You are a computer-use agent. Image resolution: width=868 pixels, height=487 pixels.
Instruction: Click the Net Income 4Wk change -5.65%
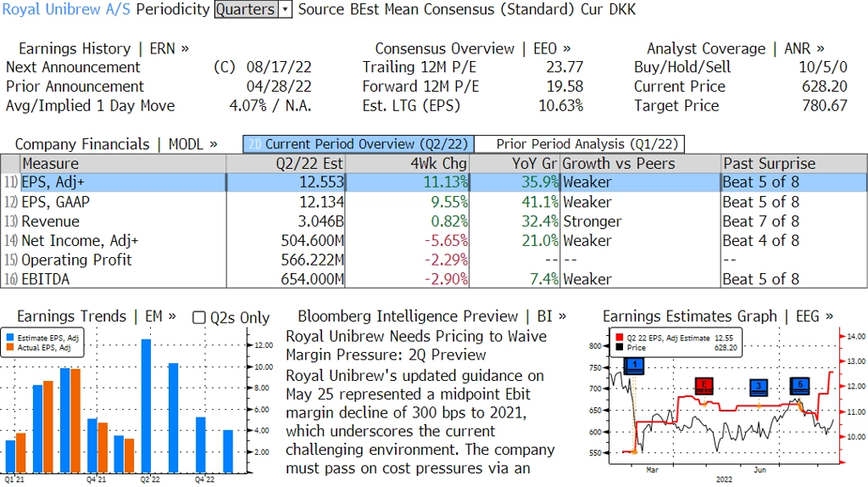pyautogui.click(x=446, y=240)
